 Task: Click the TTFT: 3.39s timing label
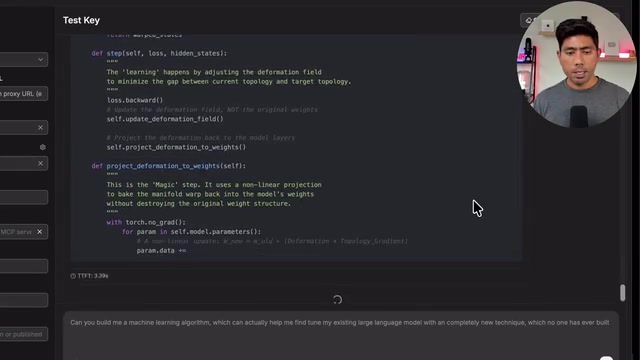tap(93, 276)
